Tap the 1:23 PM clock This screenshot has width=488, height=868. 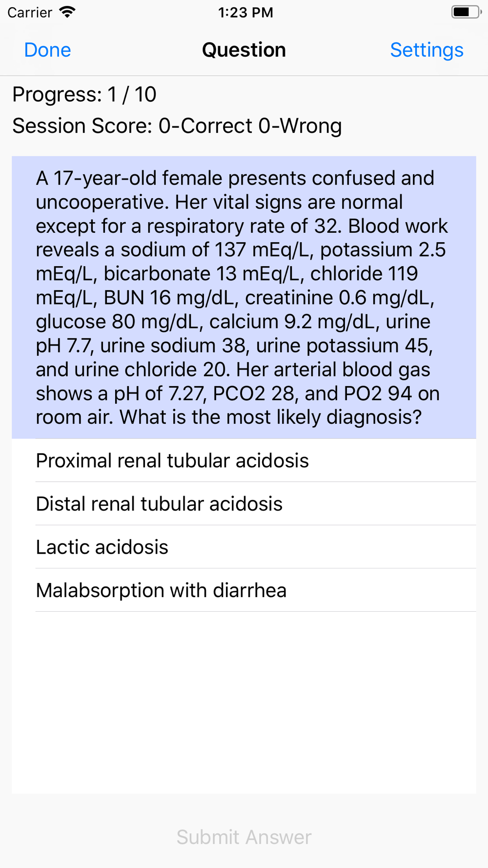pyautogui.click(x=245, y=12)
